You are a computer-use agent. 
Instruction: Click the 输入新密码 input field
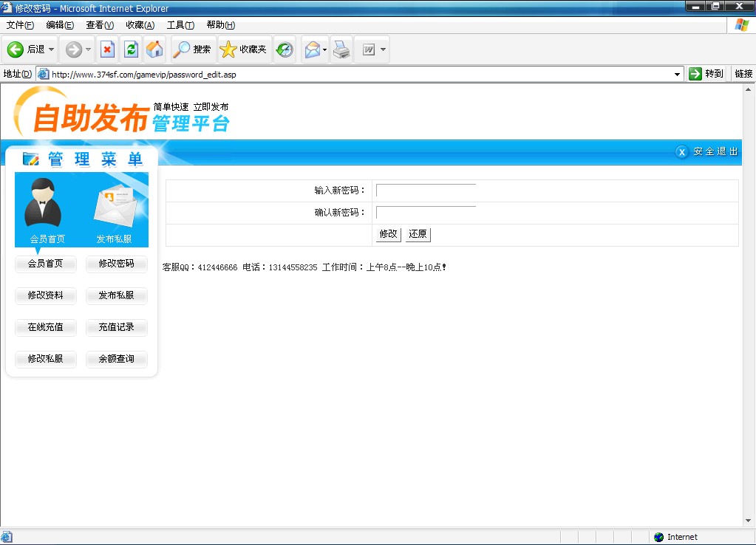tap(426, 191)
